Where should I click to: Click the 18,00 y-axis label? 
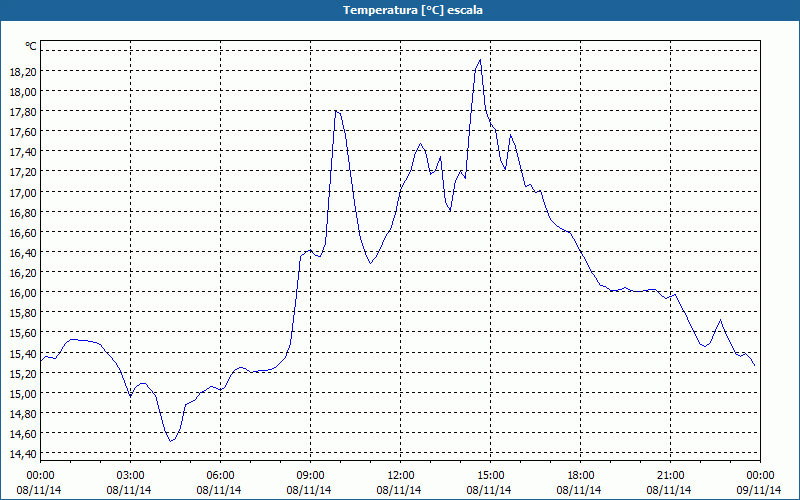(23, 92)
